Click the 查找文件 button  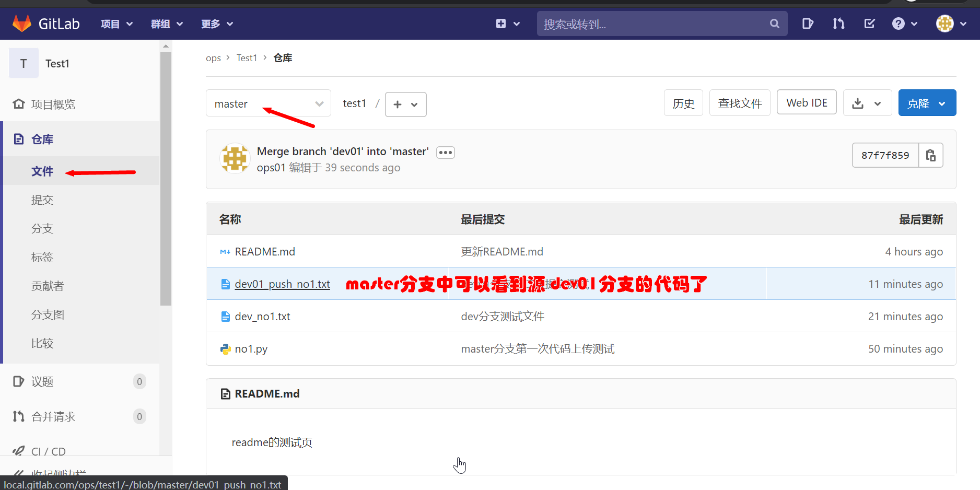point(740,103)
